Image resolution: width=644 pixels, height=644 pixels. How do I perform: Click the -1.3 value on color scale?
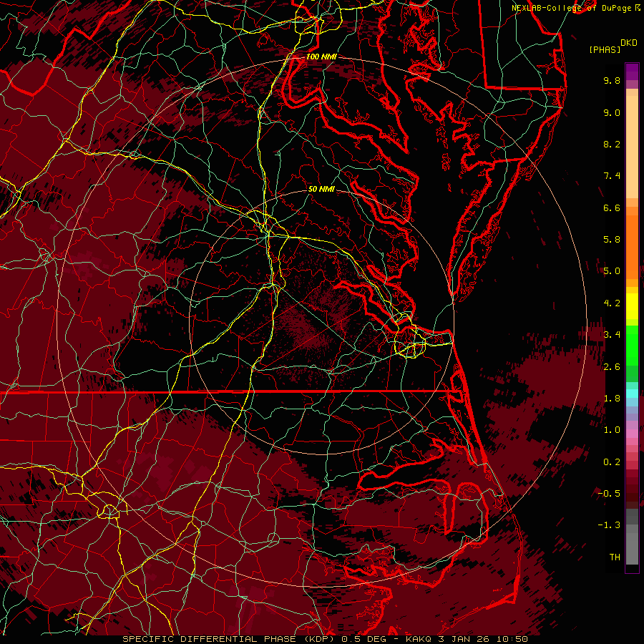pos(609,525)
